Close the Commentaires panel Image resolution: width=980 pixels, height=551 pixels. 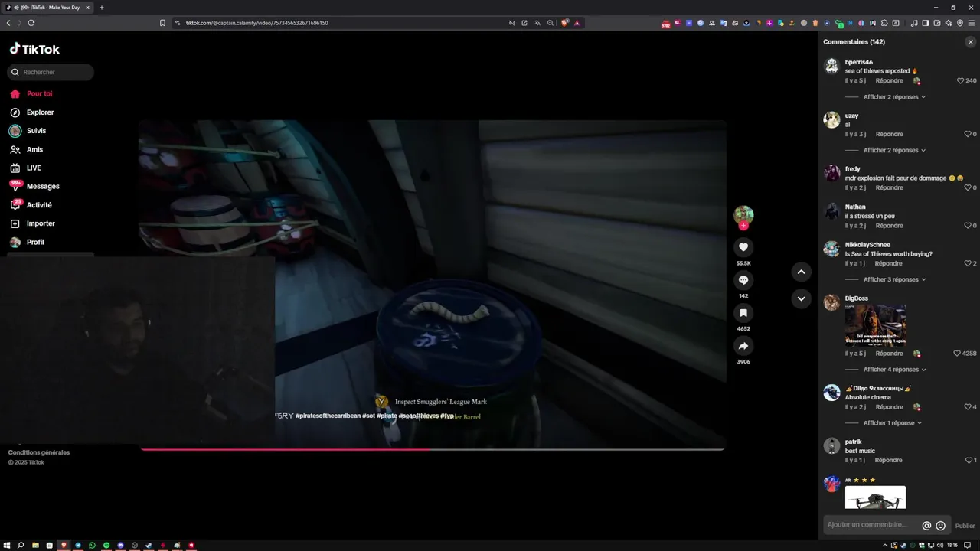point(970,42)
